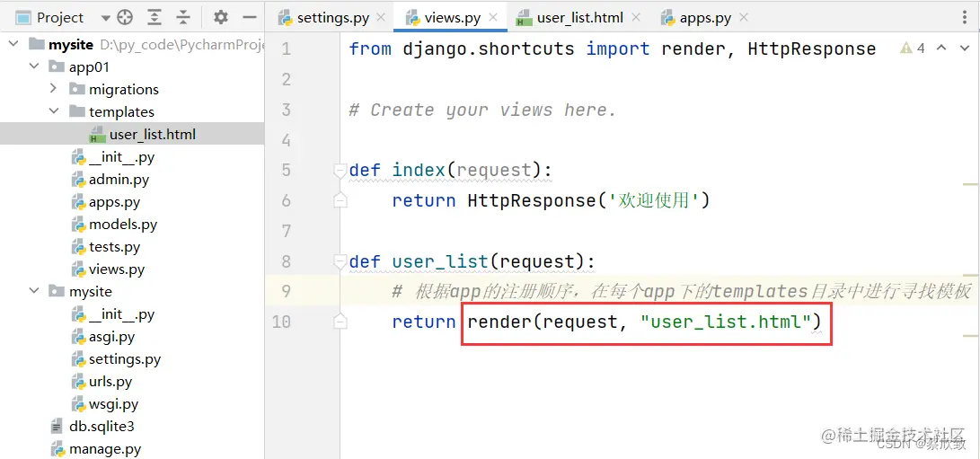The width and height of the screenshot is (980, 459).
Task: Collapse the mysite root project node
Action: point(13,44)
